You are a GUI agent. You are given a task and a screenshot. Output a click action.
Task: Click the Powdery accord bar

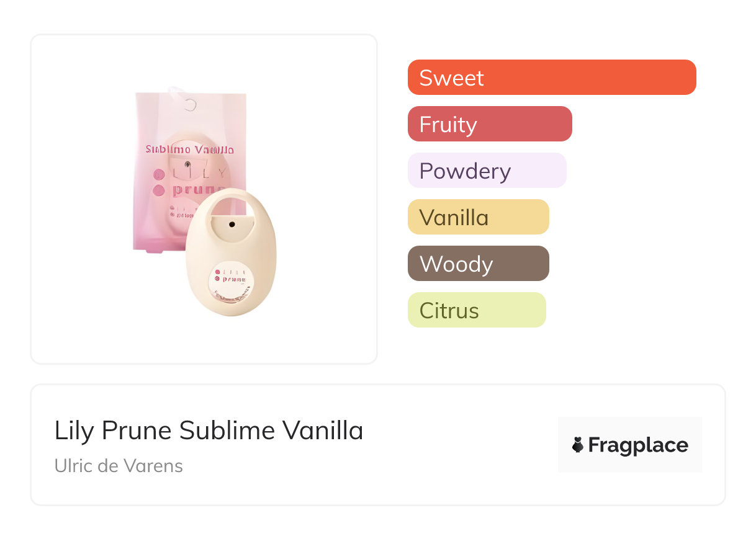click(x=487, y=171)
